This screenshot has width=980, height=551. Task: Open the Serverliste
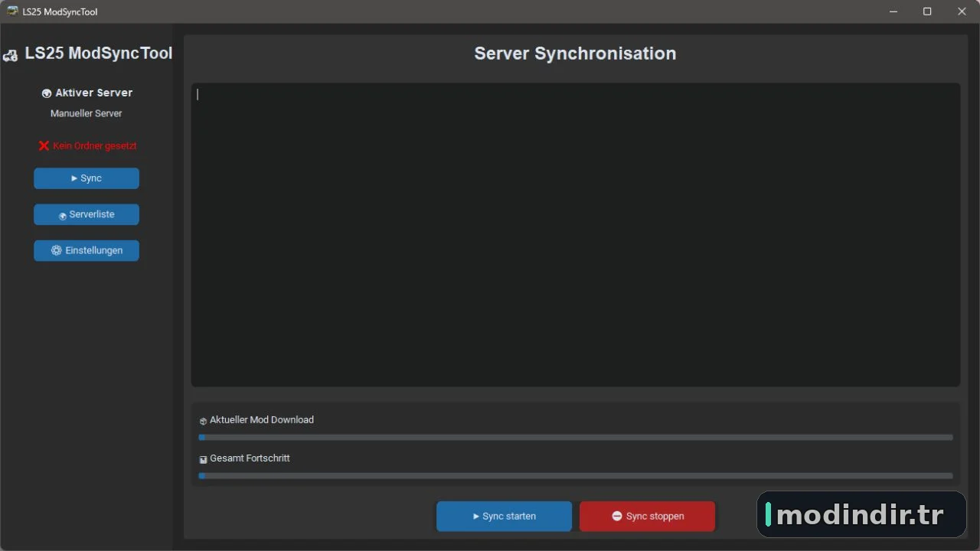[87, 214]
